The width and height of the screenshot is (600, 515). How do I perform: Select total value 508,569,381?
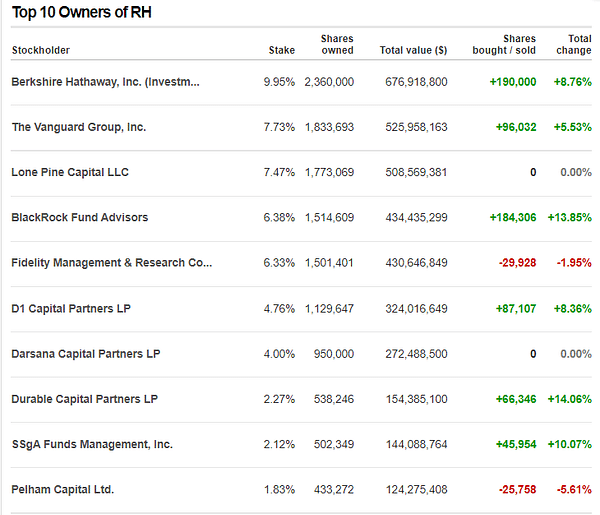pos(416,172)
